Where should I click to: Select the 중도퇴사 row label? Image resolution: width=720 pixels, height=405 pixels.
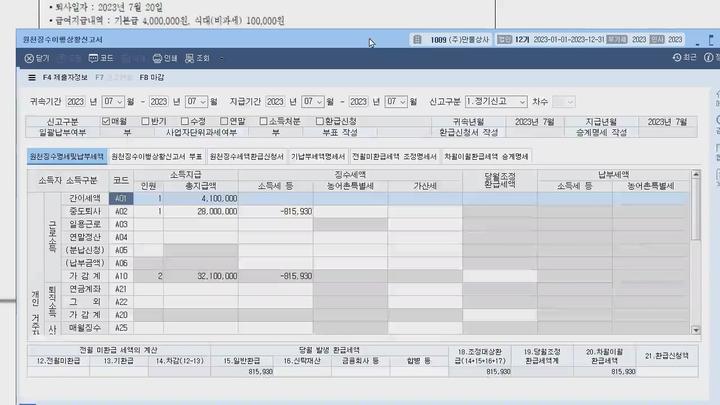pos(85,211)
